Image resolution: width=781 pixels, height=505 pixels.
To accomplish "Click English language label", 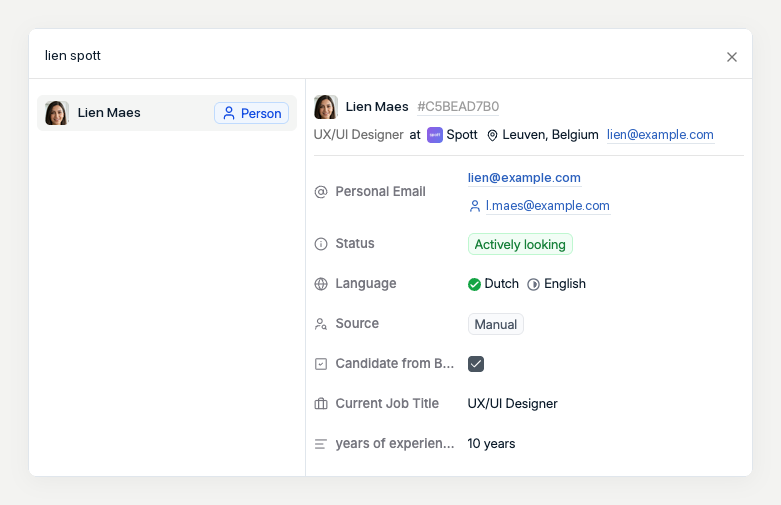I will click(565, 284).
